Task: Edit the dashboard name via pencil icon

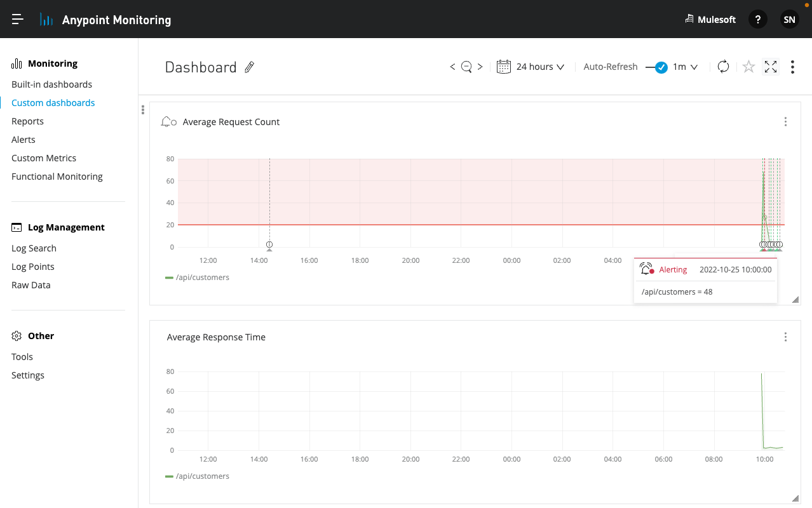Action: point(249,67)
